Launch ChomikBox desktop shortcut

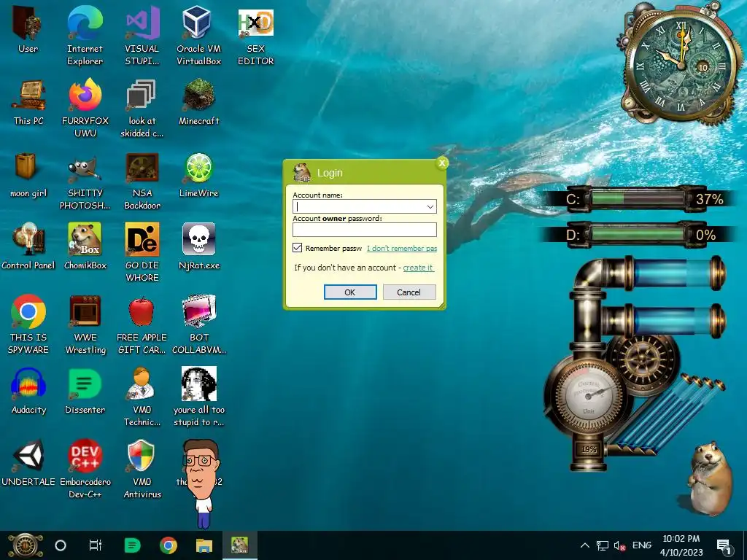pyautogui.click(x=85, y=239)
